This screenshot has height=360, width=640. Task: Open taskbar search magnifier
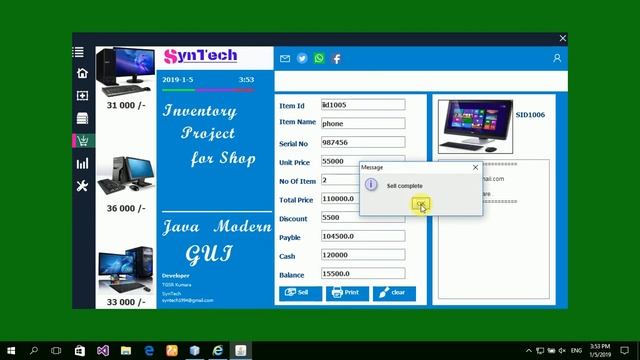tap(34, 350)
